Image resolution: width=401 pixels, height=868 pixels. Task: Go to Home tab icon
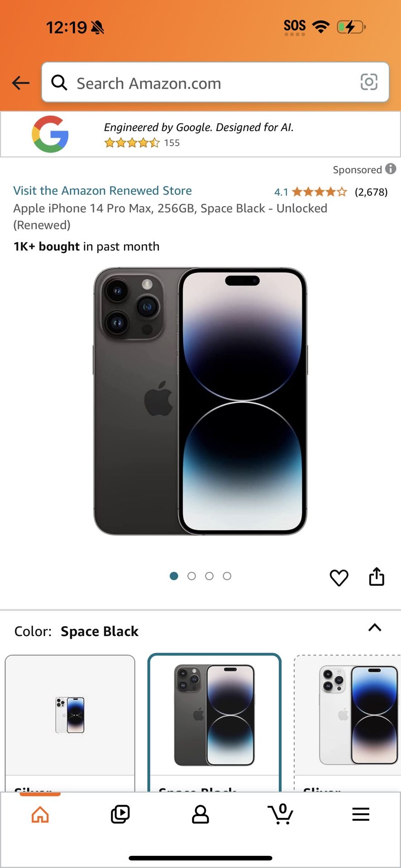(40, 815)
